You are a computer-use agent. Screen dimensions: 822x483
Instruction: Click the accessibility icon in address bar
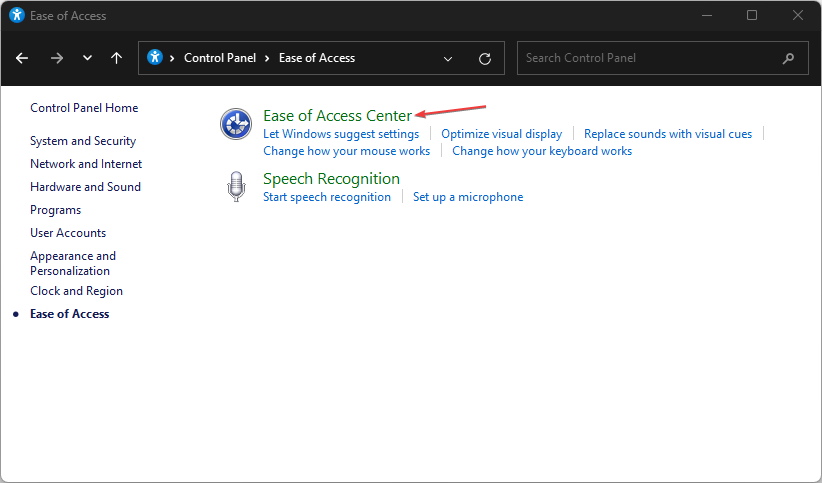click(155, 57)
